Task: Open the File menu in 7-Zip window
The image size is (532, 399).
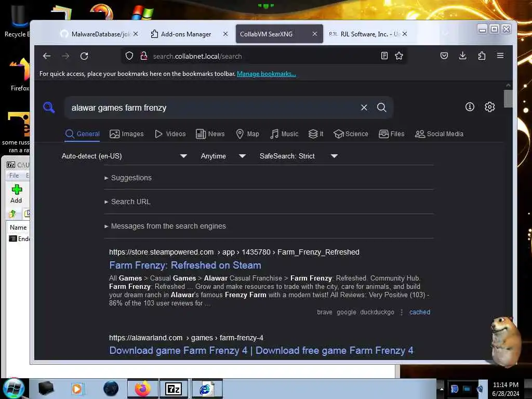Action: tap(14, 176)
